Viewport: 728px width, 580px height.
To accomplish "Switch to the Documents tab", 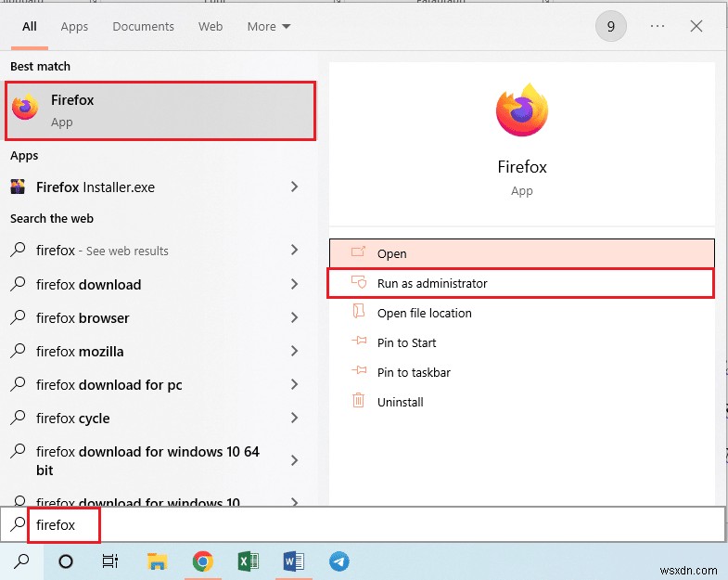I will coord(143,27).
